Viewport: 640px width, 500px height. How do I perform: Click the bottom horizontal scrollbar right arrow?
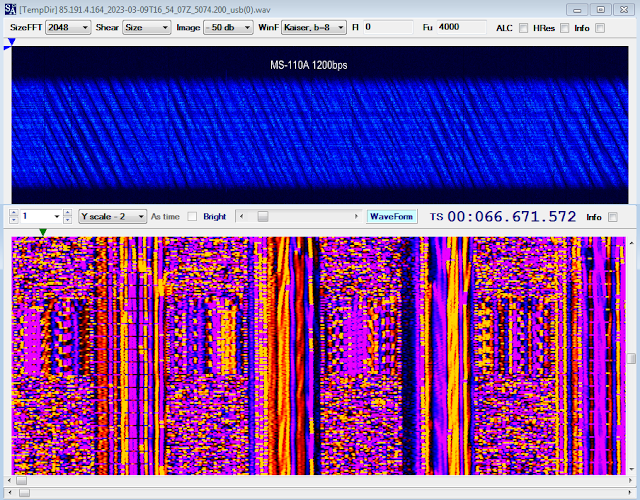pyautogui.click(x=631, y=493)
